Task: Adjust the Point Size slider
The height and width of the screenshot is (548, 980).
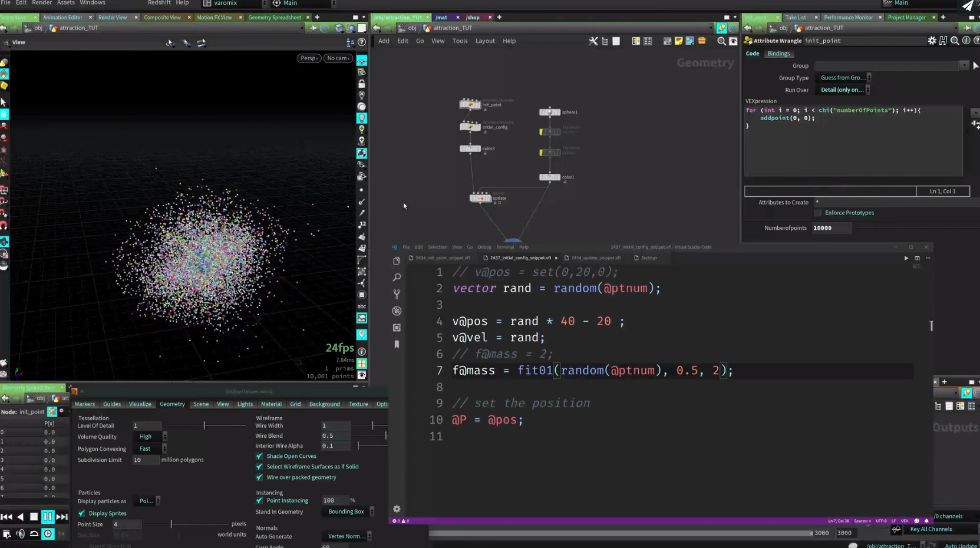Action: point(171,524)
